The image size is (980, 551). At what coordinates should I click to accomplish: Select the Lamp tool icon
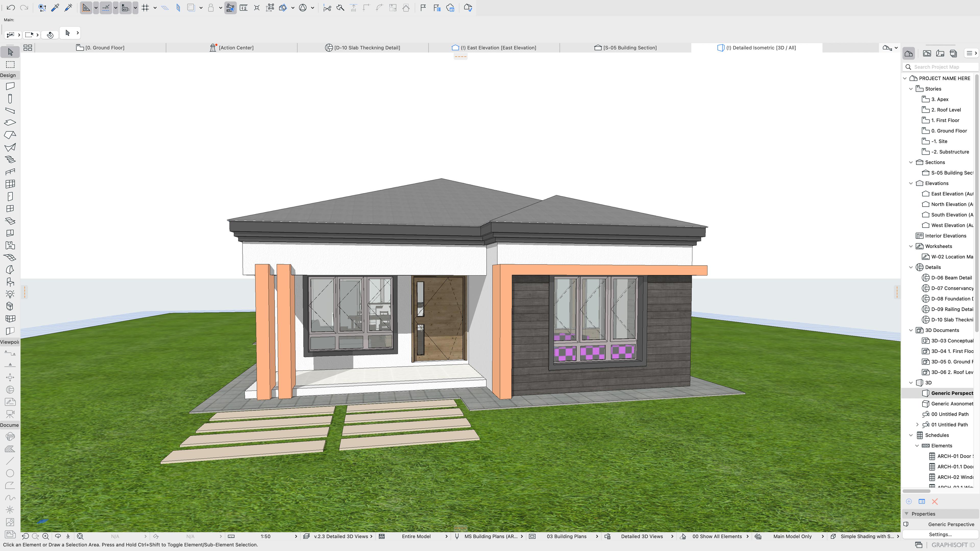[x=10, y=294]
